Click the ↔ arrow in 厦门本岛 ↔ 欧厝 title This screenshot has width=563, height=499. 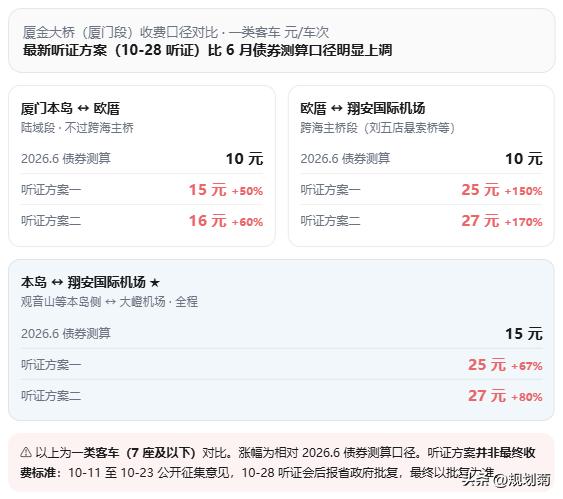tap(83, 108)
